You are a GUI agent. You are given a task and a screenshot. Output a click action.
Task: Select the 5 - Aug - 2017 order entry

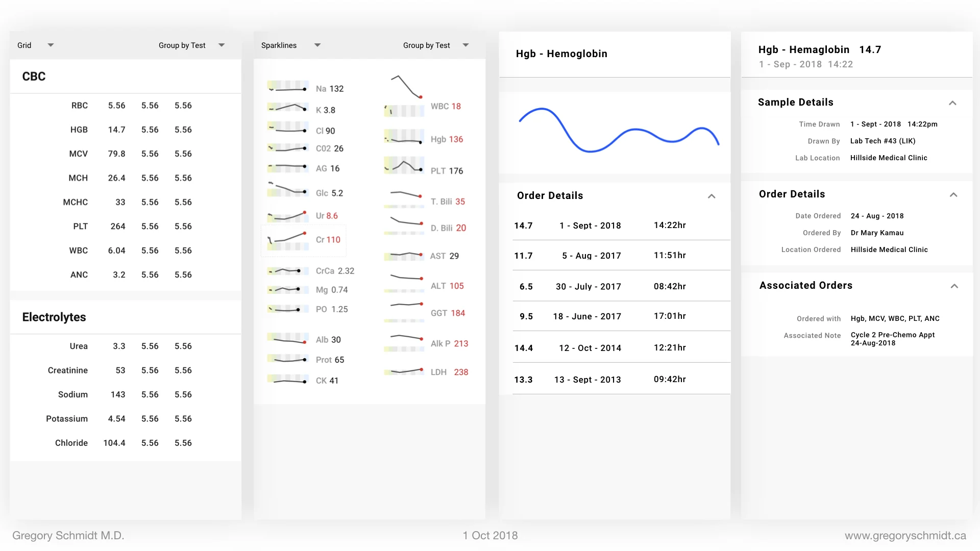[591, 255]
